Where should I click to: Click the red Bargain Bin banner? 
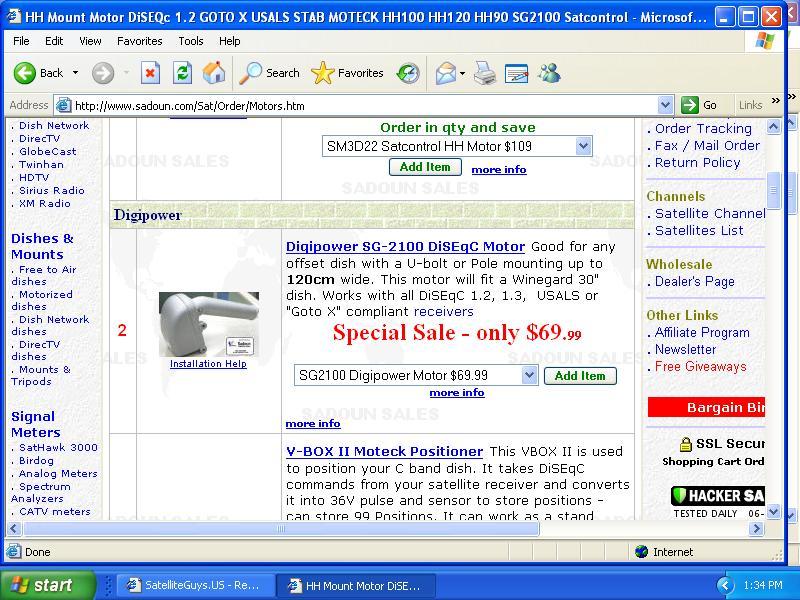point(706,407)
